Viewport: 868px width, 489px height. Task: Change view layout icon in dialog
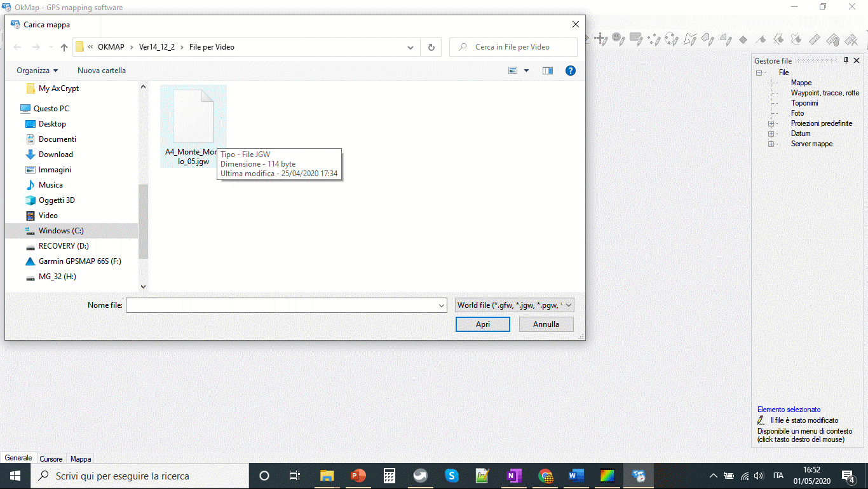click(x=513, y=71)
